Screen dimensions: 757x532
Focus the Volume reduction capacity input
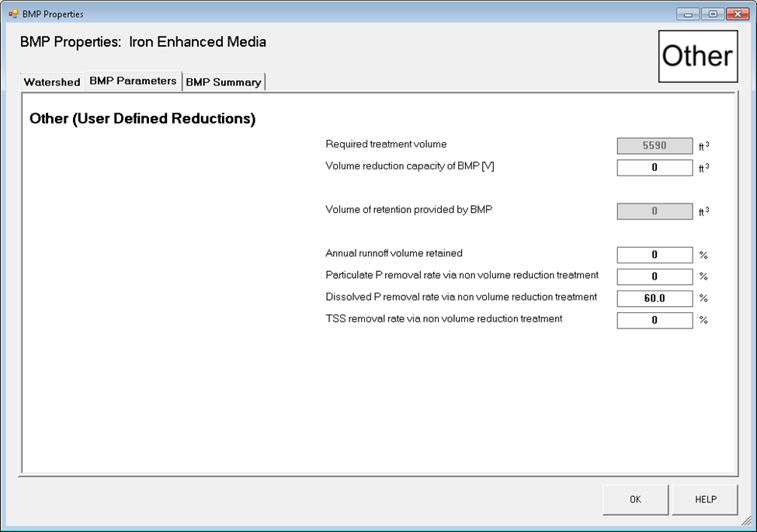tap(655, 168)
